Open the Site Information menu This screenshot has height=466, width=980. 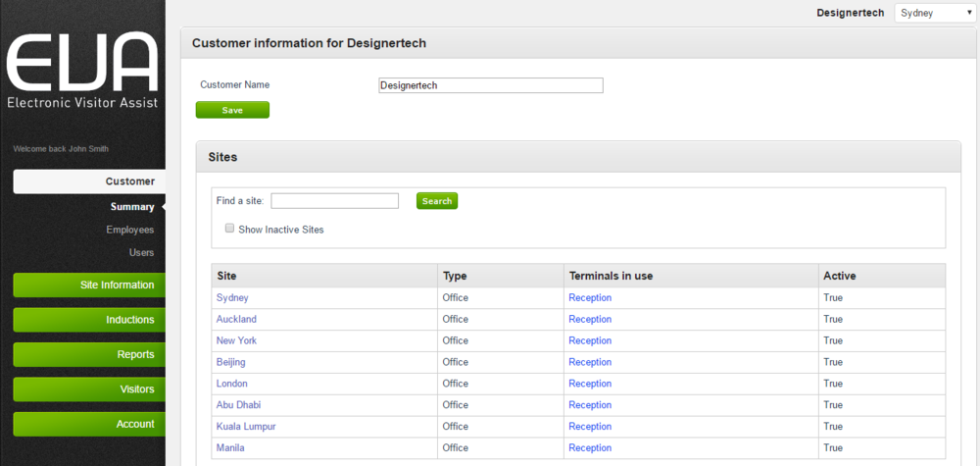89,285
